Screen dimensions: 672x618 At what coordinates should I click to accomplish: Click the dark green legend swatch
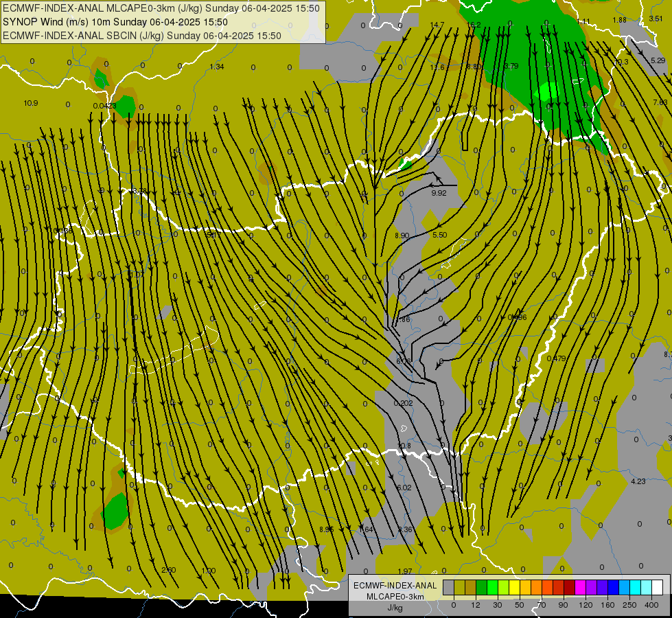pyautogui.click(x=482, y=587)
